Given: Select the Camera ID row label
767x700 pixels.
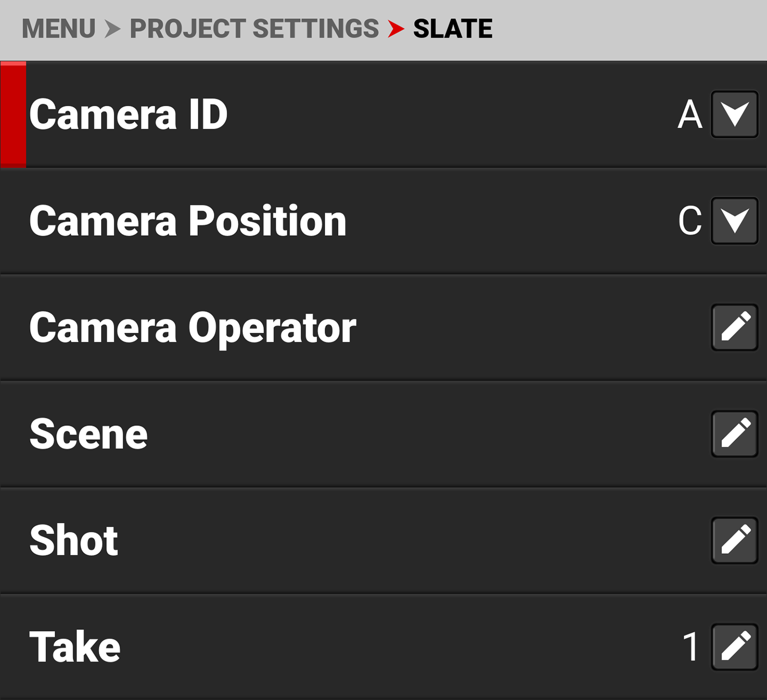Looking at the screenshot, I should coord(128,115).
